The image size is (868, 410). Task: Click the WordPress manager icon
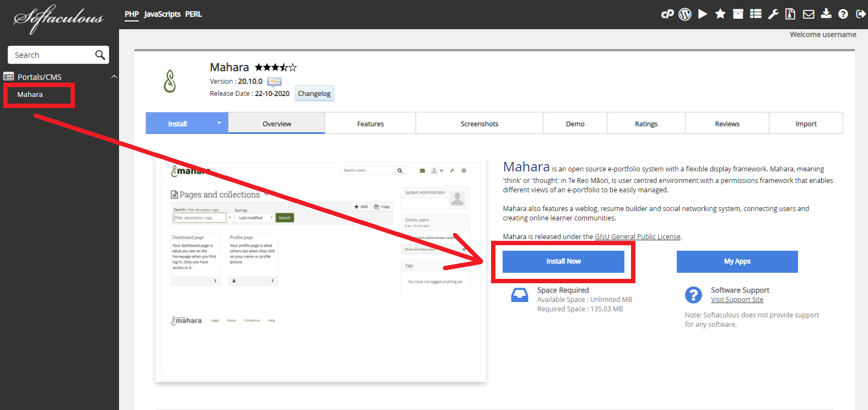point(685,14)
